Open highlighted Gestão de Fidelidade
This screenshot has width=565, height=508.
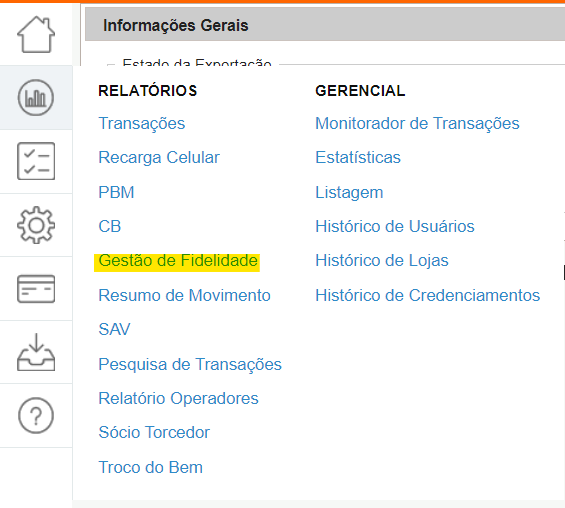(x=178, y=260)
